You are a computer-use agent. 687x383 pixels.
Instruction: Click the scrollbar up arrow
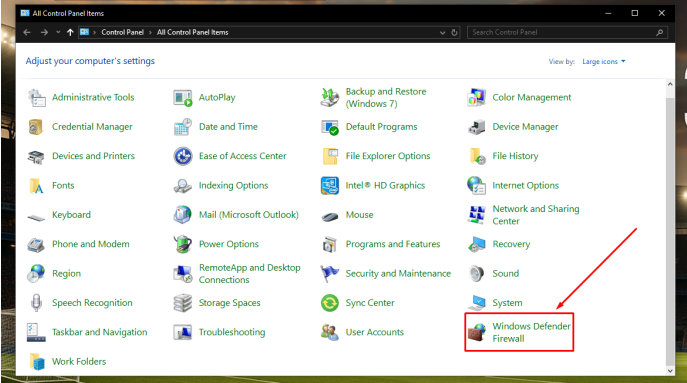(670, 84)
